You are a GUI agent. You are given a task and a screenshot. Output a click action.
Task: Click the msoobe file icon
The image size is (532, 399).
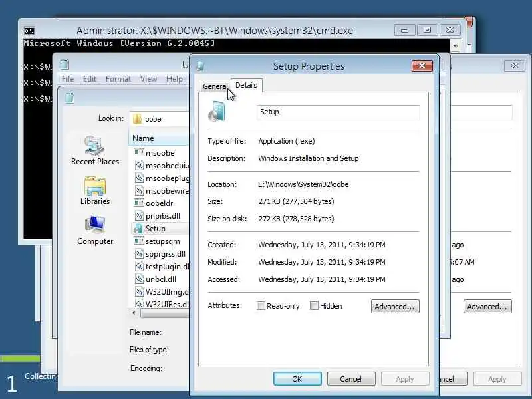click(138, 153)
